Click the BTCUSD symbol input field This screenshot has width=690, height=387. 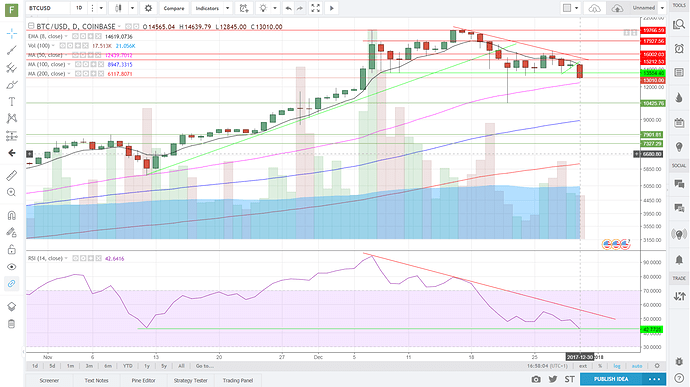tap(47, 8)
